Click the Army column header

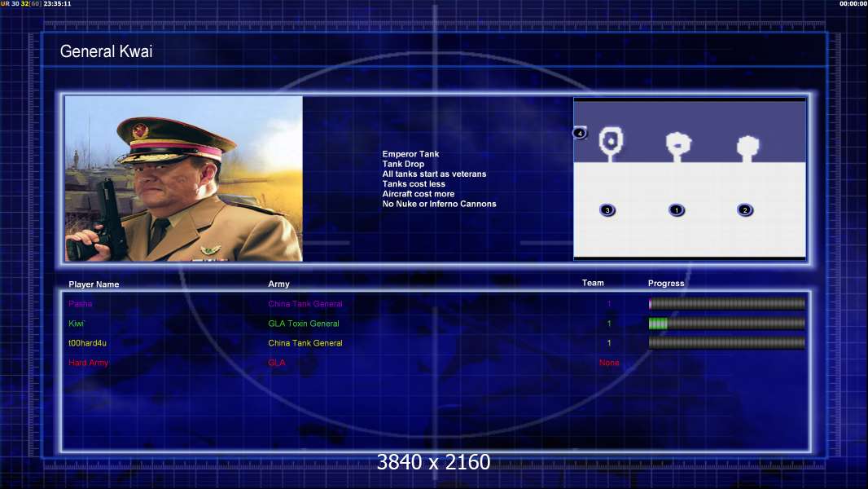tap(278, 284)
